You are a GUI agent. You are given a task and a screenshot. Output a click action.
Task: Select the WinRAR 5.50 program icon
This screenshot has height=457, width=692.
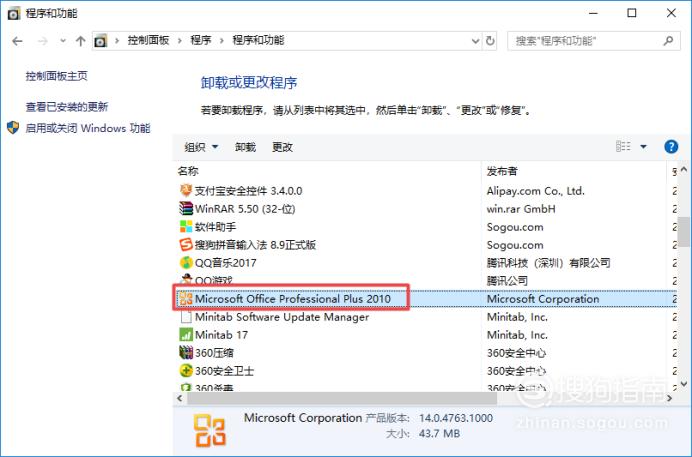(186, 209)
